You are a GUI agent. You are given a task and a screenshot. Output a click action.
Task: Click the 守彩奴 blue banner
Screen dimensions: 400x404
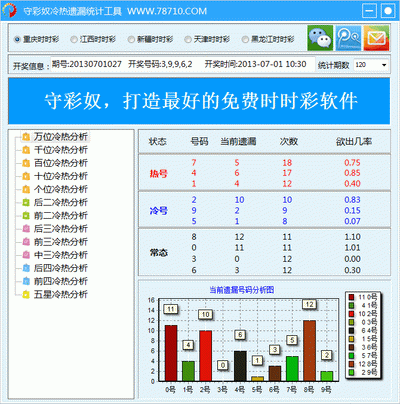pos(199,101)
